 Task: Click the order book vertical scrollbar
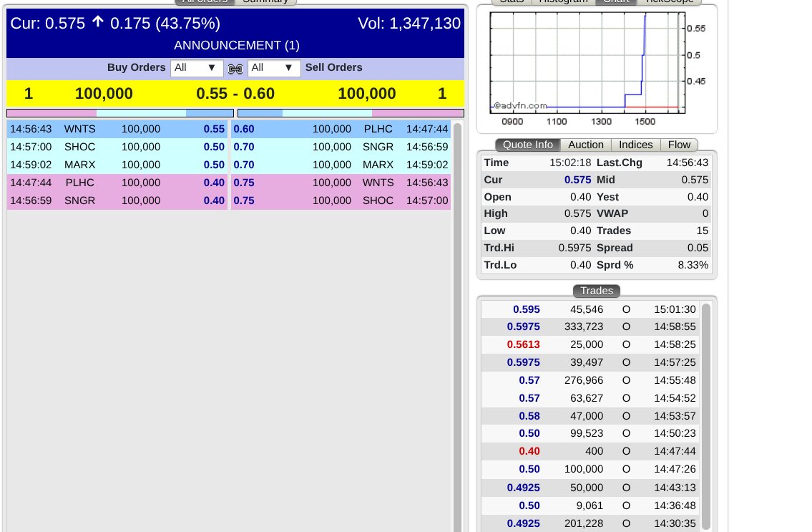pyautogui.click(x=457, y=327)
